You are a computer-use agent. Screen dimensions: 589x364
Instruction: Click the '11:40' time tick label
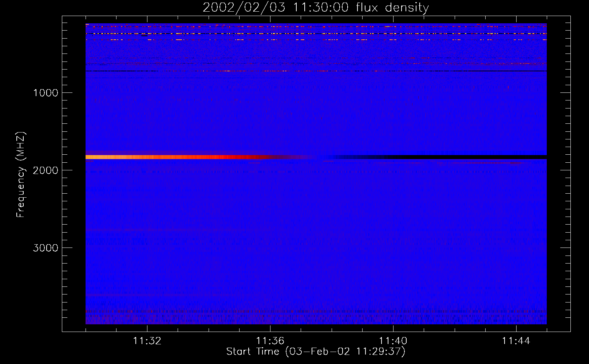pos(393,341)
